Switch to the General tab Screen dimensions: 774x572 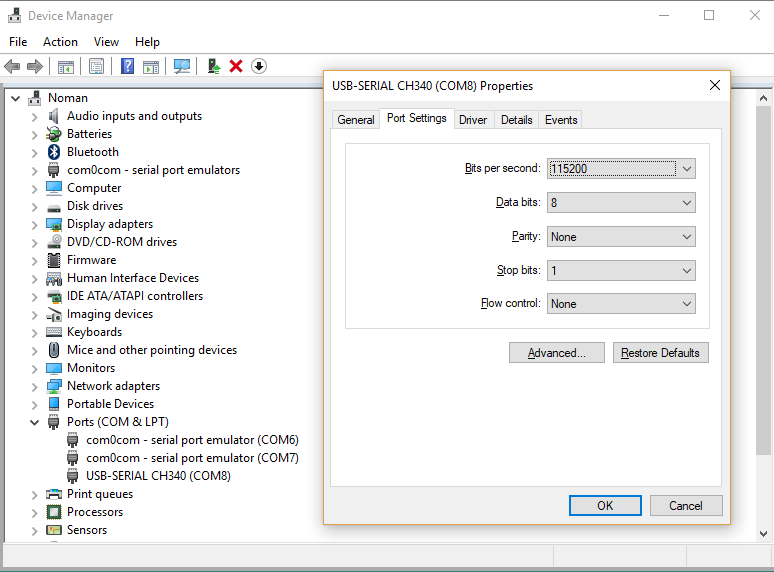pyautogui.click(x=356, y=120)
